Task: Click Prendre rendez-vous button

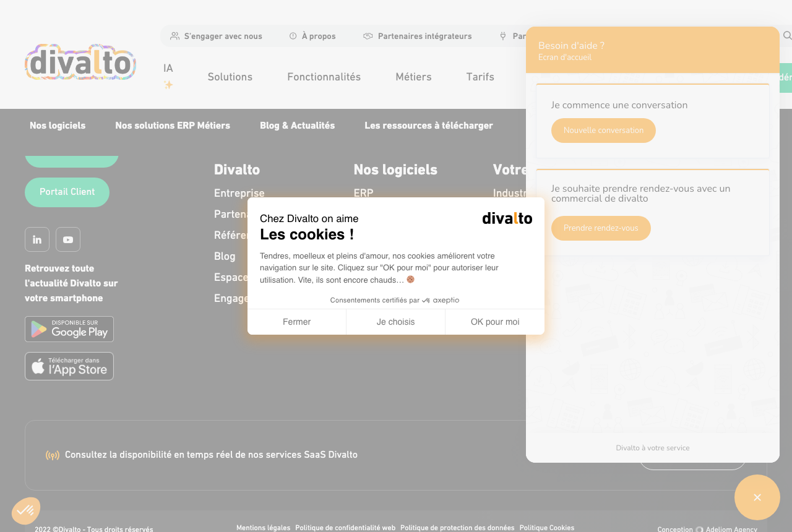Action: [x=601, y=228]
